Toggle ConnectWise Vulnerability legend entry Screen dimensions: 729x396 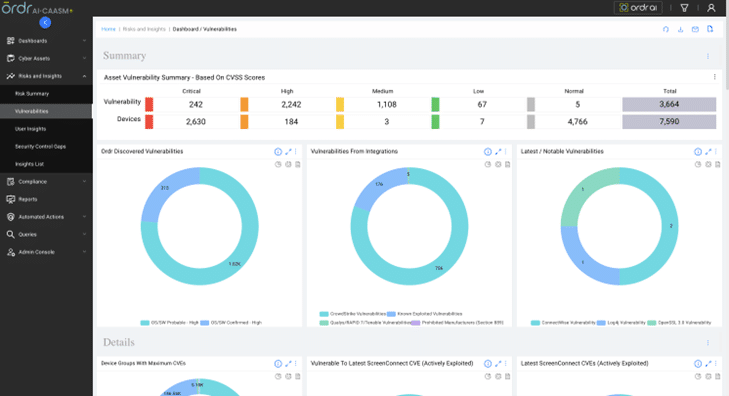[563, 323]
